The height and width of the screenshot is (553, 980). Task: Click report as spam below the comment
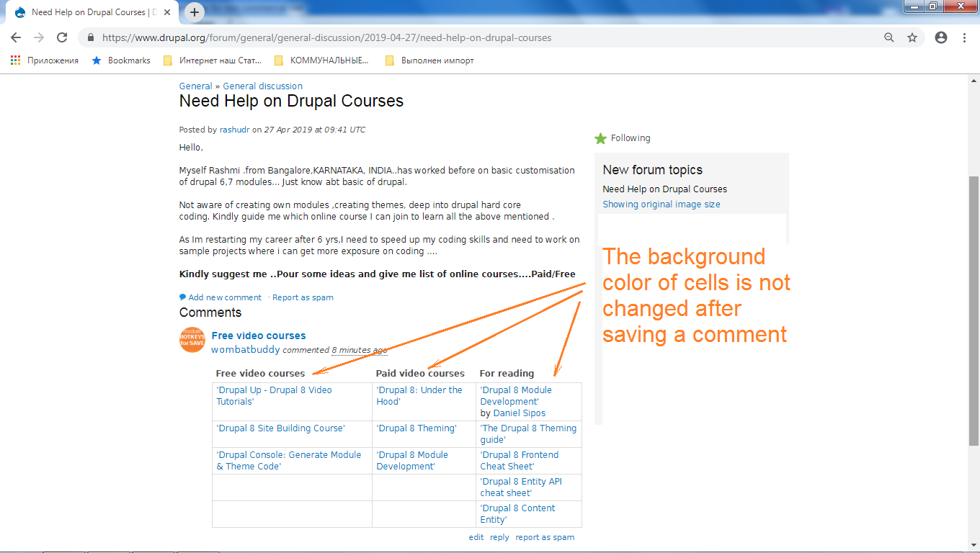coord(545,537)
